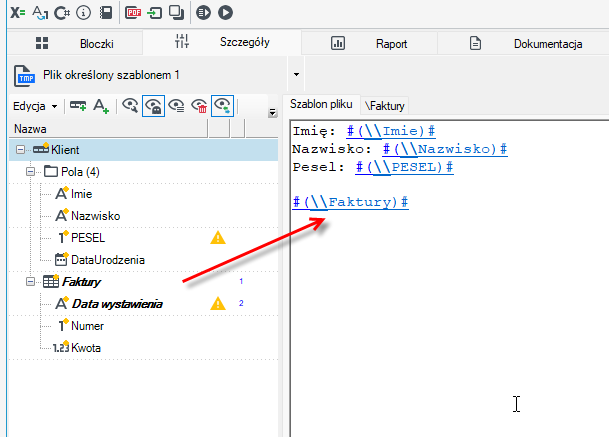
Task: Collapse the Pola (4) folder node
Action: click(30, 172)
